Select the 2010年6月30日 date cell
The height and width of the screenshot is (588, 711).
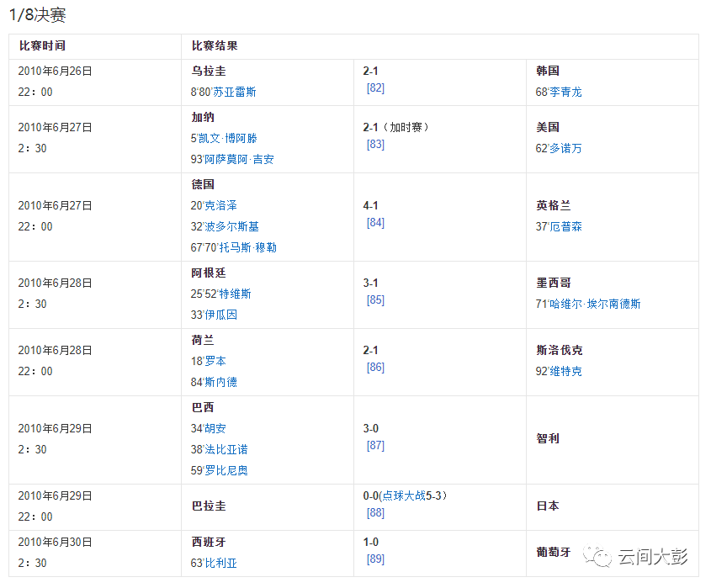click(55, 543)
